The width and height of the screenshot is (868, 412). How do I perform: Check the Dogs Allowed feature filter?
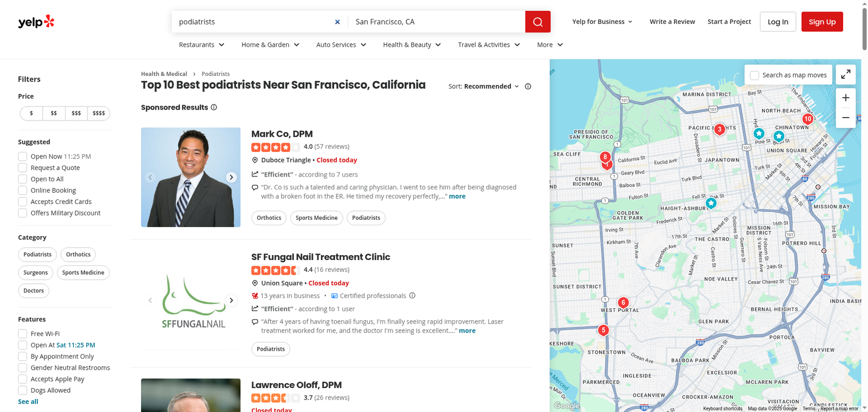23,390
